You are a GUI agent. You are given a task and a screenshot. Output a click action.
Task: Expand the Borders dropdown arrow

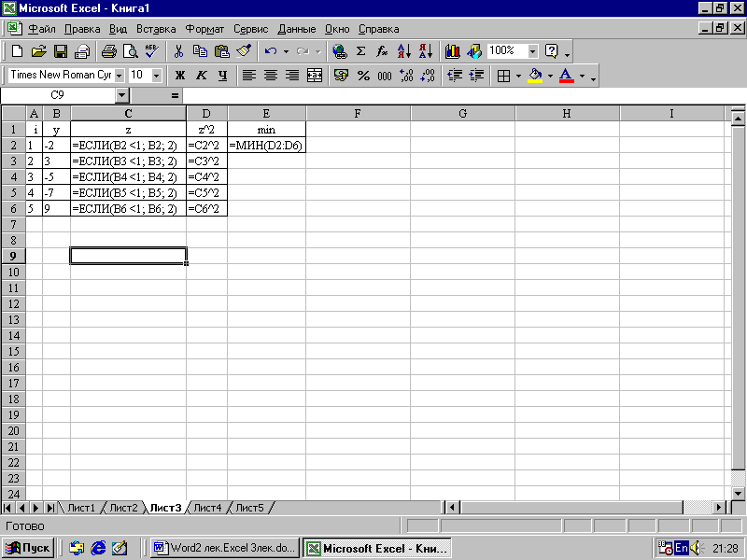click(518, 76)
